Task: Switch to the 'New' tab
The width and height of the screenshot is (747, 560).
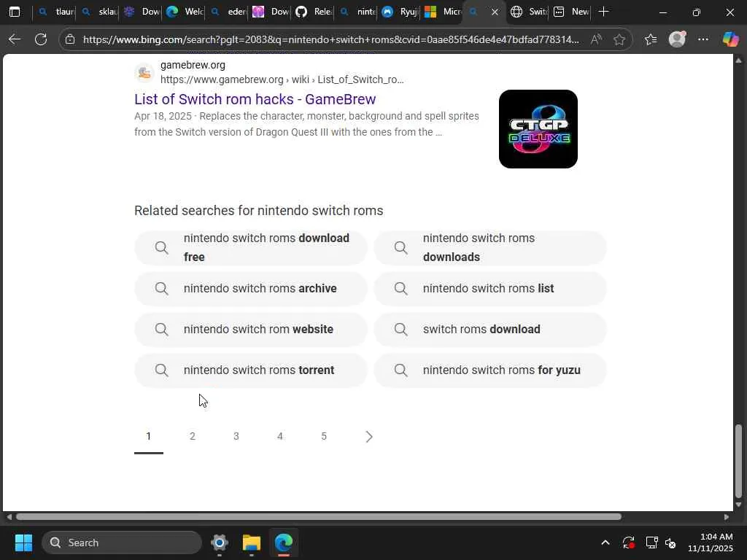Action: (572, 12)
